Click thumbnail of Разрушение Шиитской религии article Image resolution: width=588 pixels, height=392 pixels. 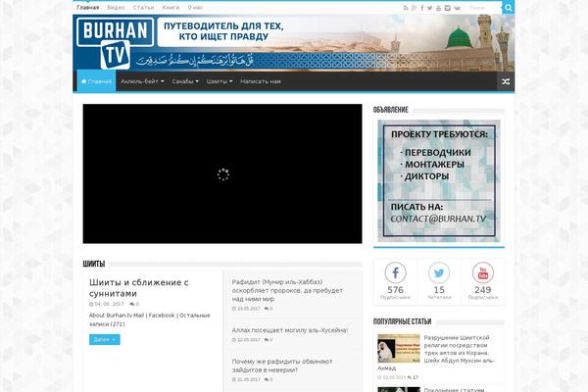click(399, 348)
